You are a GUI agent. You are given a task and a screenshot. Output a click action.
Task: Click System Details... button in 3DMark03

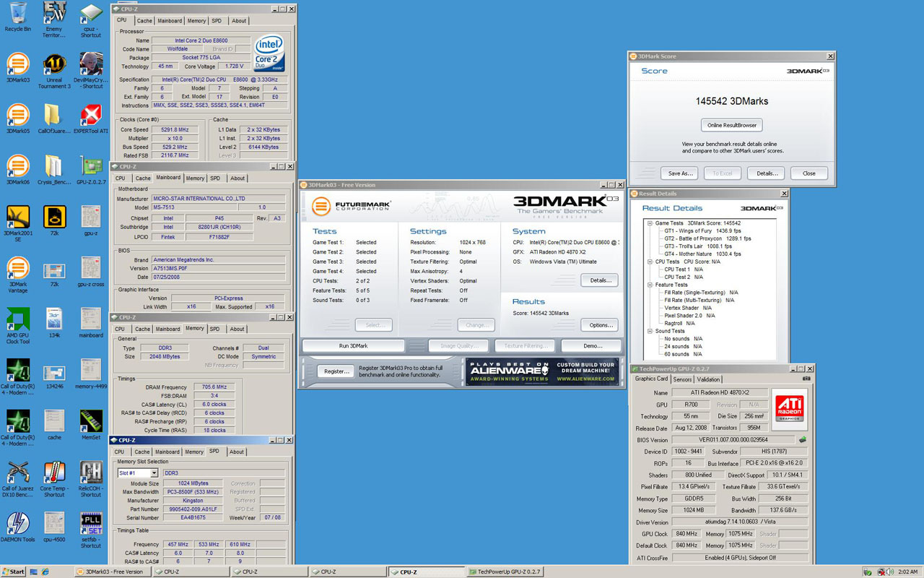click(599, 280)
